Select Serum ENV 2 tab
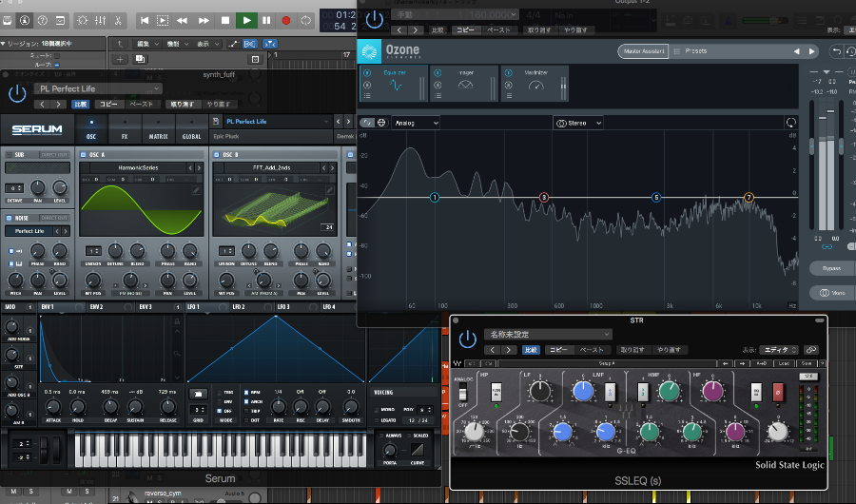856x504 pixels. click(x=97, y=307)
